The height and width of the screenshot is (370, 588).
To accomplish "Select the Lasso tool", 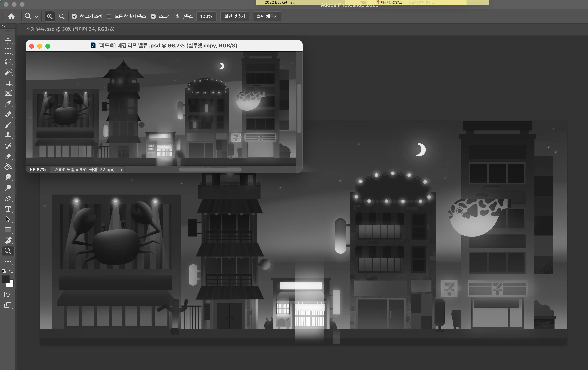I will (x=8, y=62).
